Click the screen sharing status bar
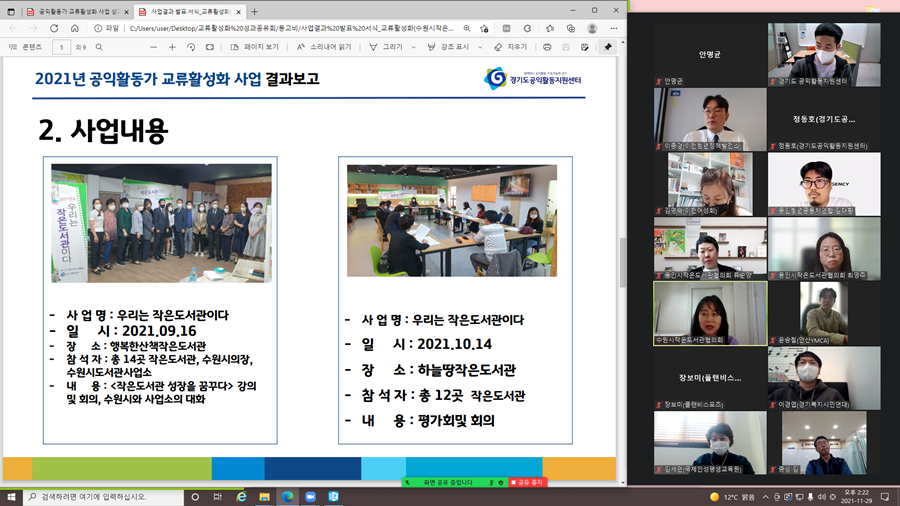Image resolution: width=900 pixels, height=506 pixels. (x=455, y=482)
